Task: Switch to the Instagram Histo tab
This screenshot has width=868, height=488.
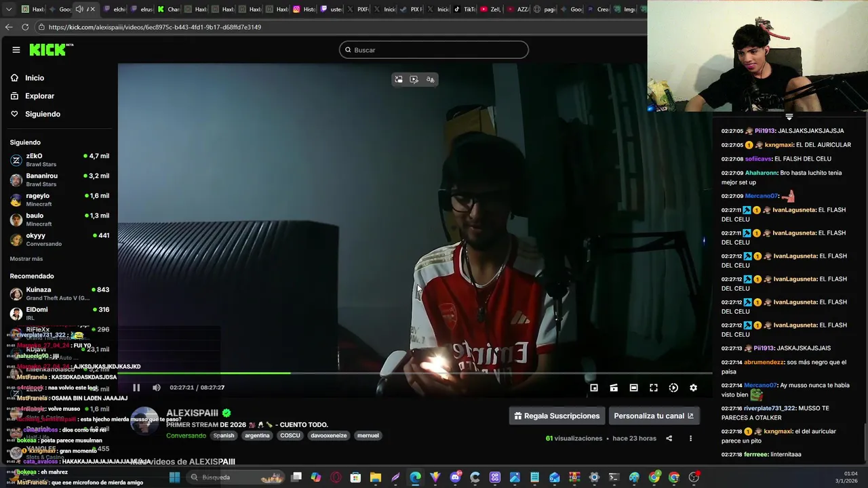Action: pos(304,9)
